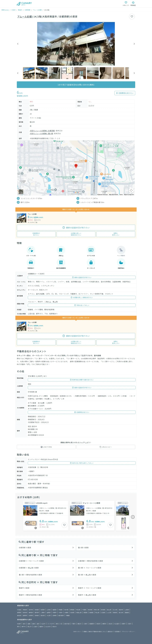Screen dimensions: 152x644
Task: Open 豊川駅 の賃貸 search link
Action: (x=106, y=548)
